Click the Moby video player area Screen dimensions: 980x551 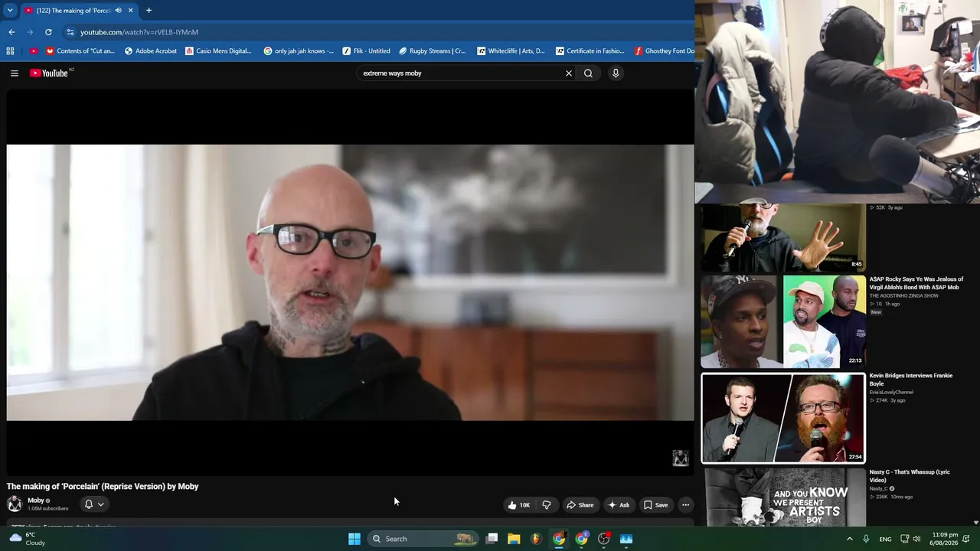click(350, 282)
